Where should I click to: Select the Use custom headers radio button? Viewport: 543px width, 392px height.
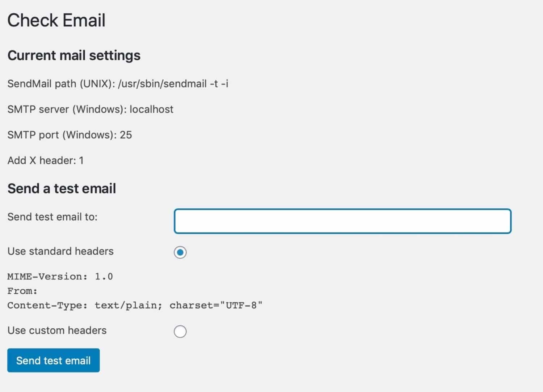pos(180,331)
